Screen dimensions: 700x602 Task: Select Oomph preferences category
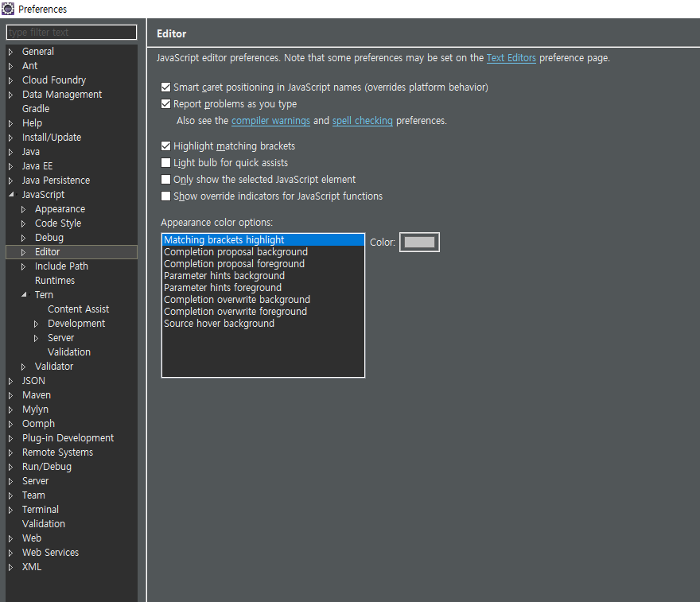[38, 424]
